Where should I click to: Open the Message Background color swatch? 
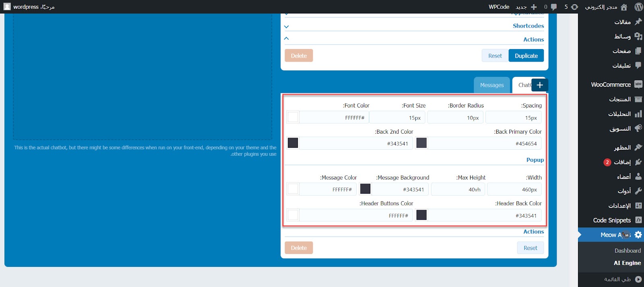[x=365, y=189]
